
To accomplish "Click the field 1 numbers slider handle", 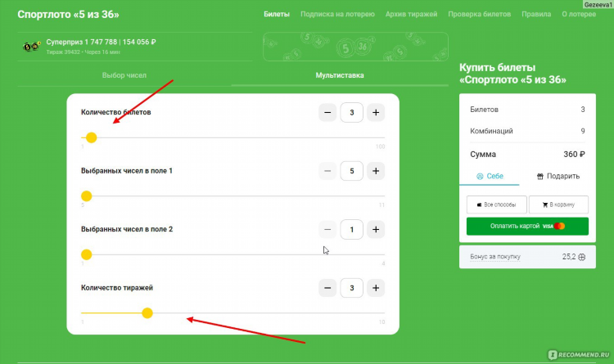I will coord(87,196).
